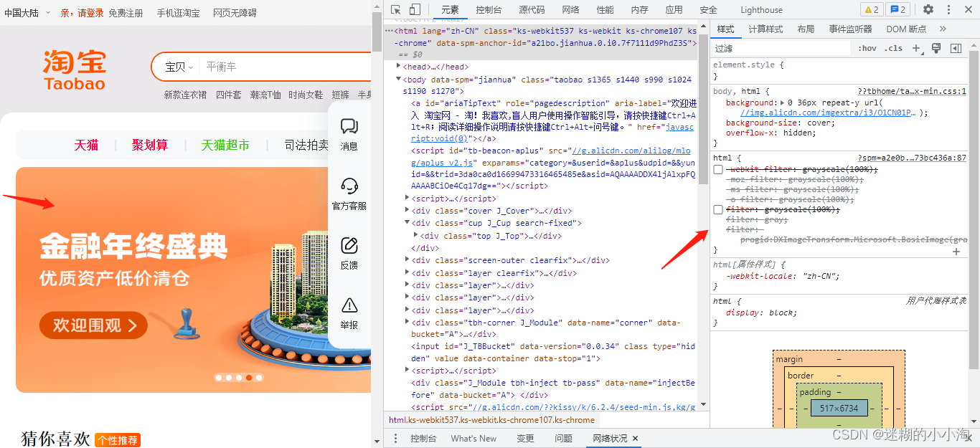Open the 宝贝 search type dropdown

tap(179, 67)
